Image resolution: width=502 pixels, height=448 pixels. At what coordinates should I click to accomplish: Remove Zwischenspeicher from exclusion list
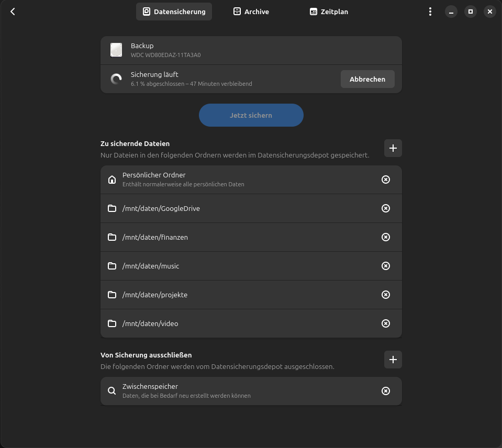coord(386,391)
